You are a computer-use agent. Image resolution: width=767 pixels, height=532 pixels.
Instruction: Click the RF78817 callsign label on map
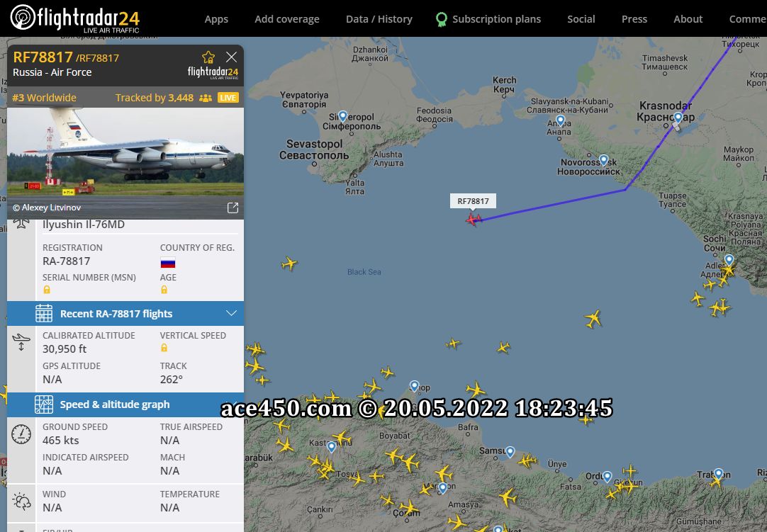[x=473, y=201]
